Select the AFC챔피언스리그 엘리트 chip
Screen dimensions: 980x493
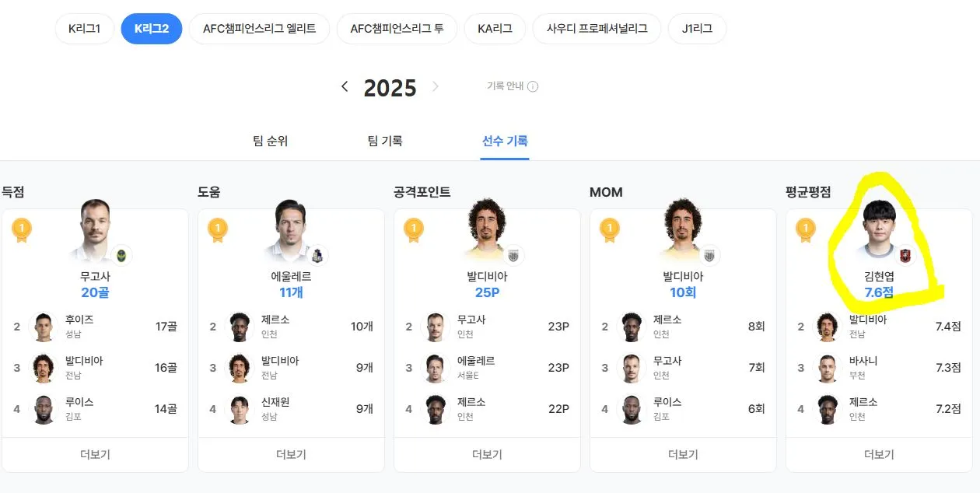pyautogui.click(x=259, y=29)
